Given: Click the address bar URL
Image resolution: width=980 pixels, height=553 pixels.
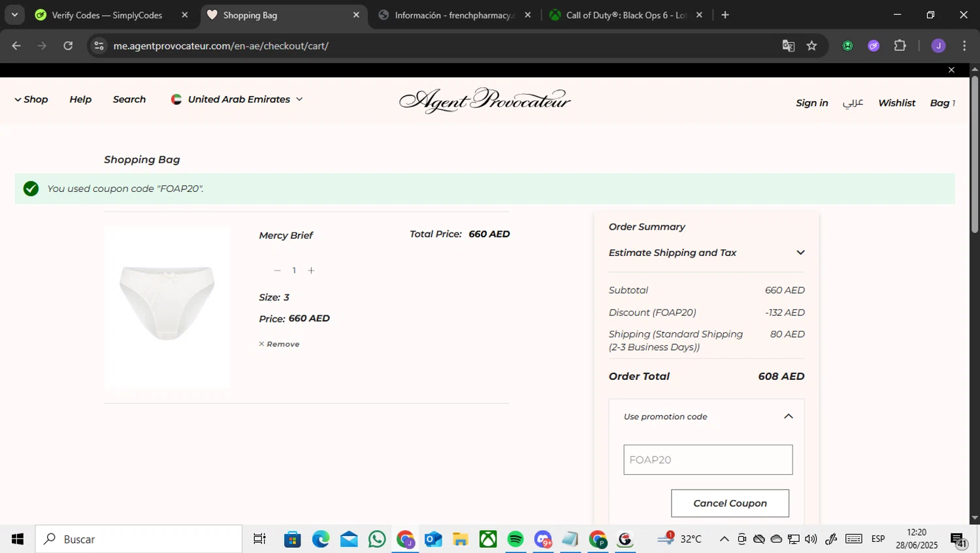Looking at the screenshot, I should pyautogui.click(x=221, y=46).
